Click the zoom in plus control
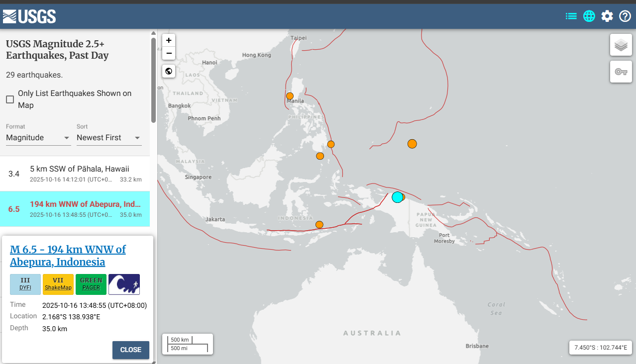 168,40
